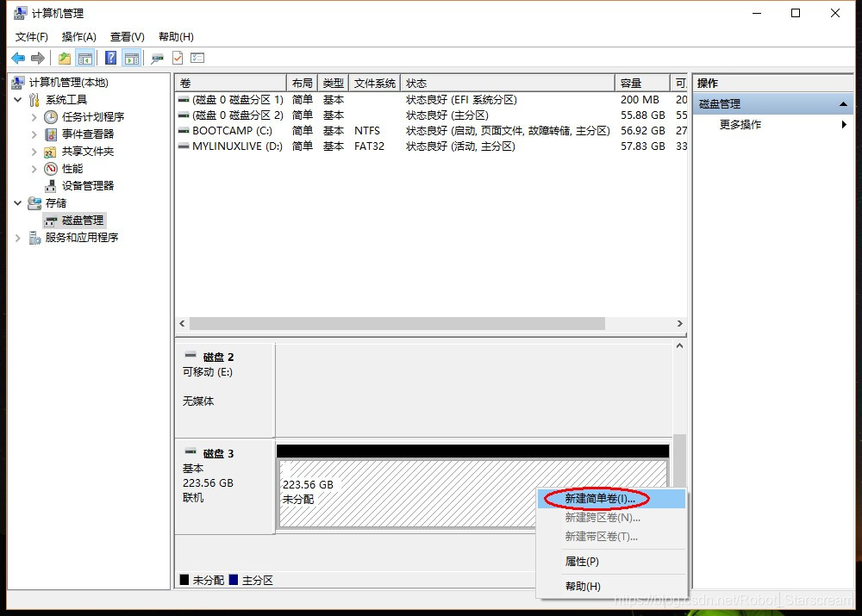This screenshot has width=862, height=616.
Task: Click the 系统工具 tools icon
Action: tap(34, 100)
